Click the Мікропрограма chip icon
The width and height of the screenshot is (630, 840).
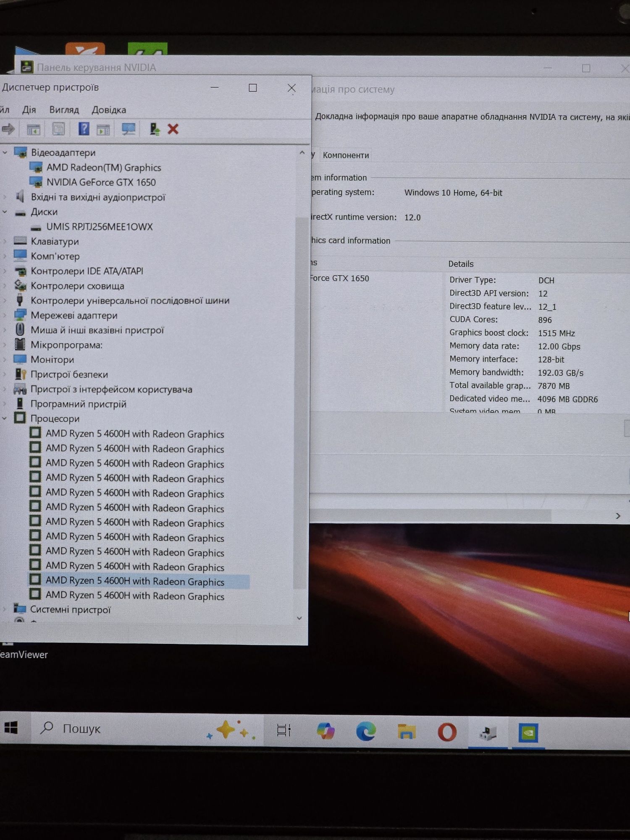click(x=20, y=344)
